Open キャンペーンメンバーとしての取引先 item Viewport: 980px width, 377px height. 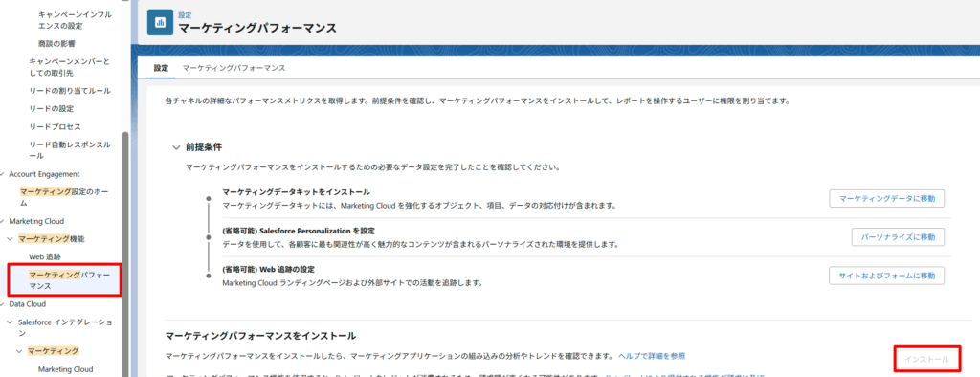coord(69,67)
